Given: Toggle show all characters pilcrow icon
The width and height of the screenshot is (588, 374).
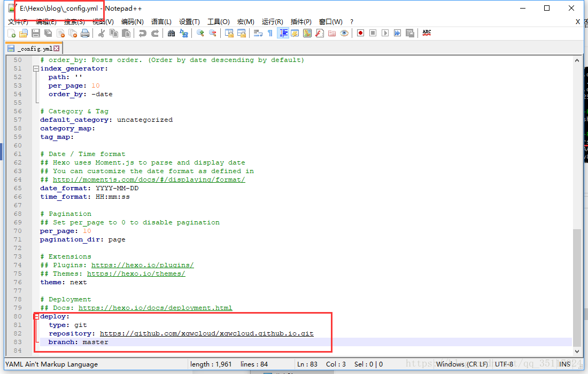Looking at the screenshot, I should [270, 33].
